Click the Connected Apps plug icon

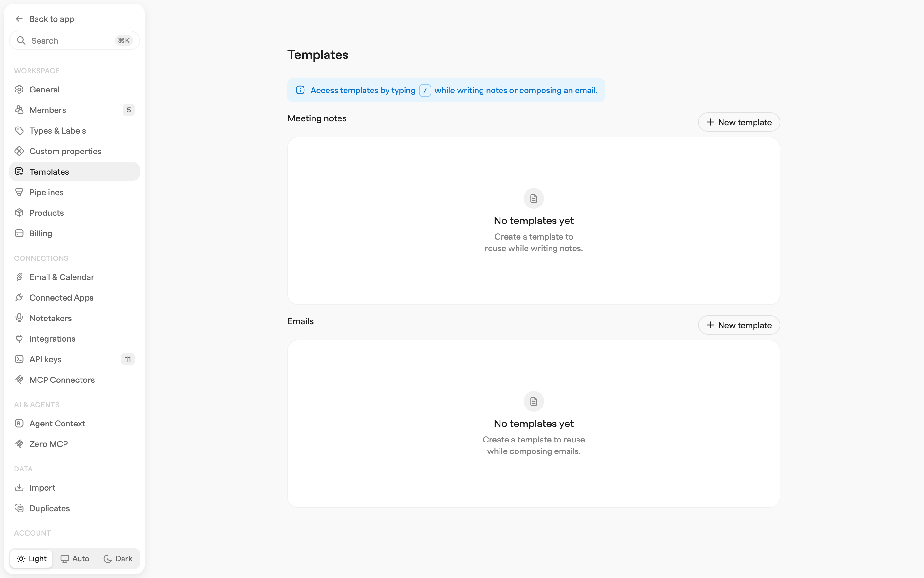point(19,297)
